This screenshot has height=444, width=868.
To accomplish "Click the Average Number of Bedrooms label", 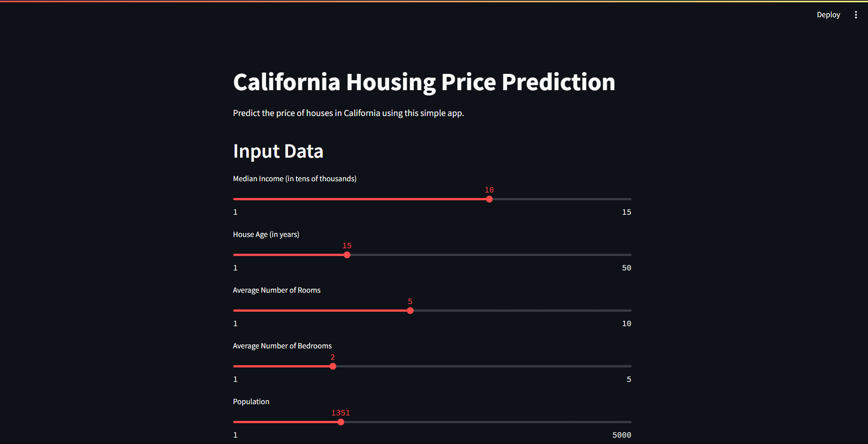I will [282, 346].
